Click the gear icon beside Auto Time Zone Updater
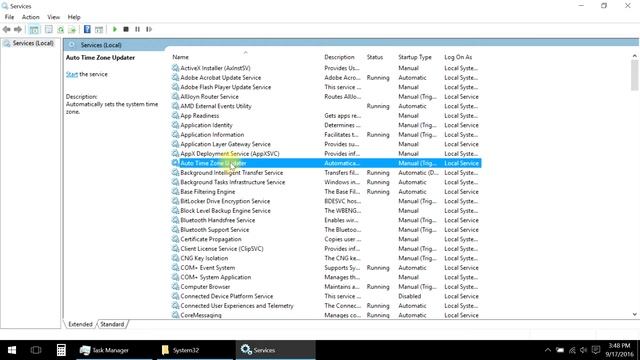 [175, 163]
